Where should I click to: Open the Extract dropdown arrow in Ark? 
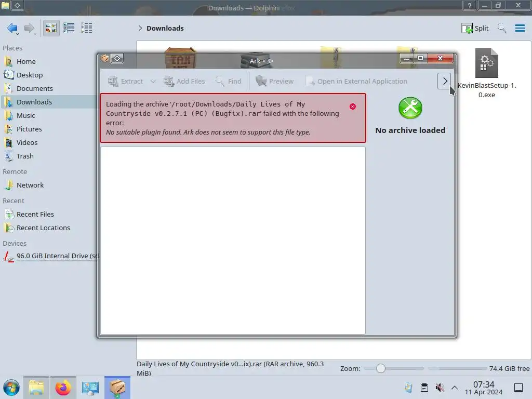pos(153,82)
